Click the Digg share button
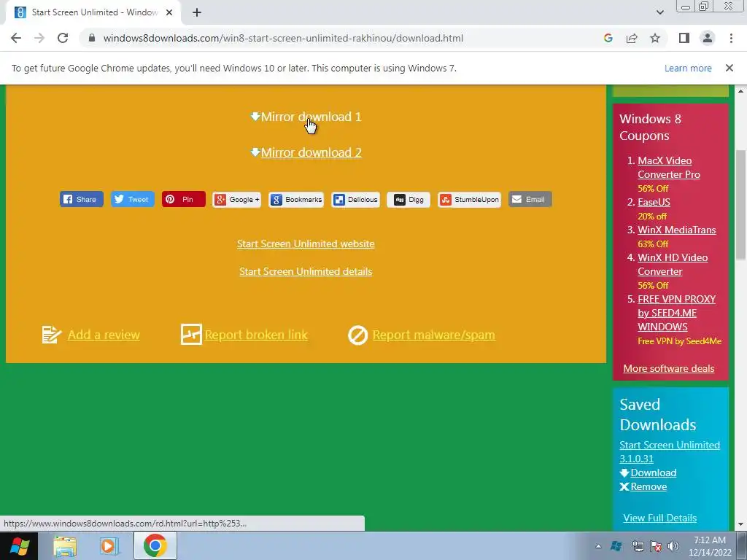Screen dimensions: 747x560 click(409, 199)
